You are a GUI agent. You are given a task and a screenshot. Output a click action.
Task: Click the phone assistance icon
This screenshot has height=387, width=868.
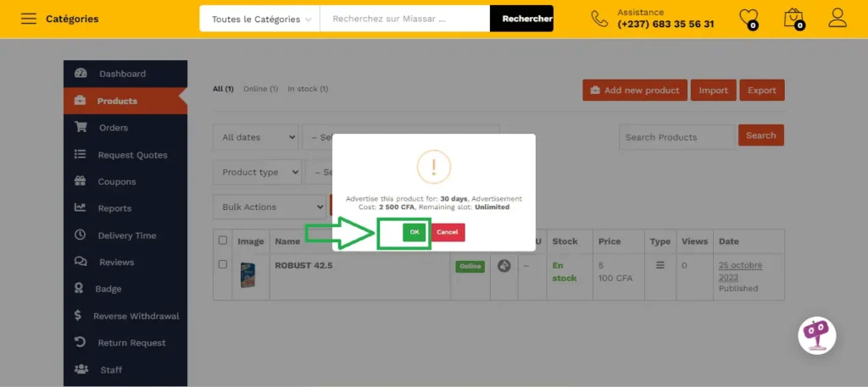[x=599, y=19]
